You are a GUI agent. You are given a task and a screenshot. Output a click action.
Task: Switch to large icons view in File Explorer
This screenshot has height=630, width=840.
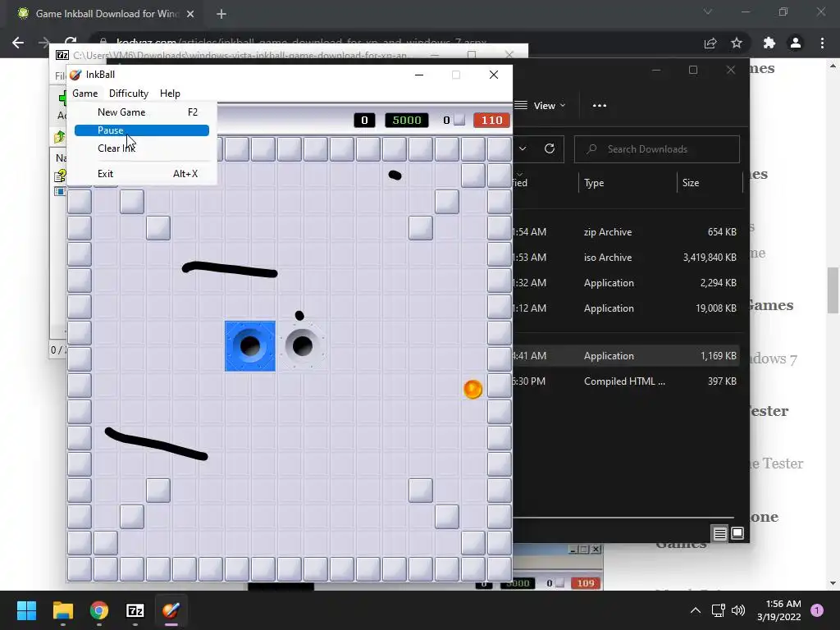[737, 533]
